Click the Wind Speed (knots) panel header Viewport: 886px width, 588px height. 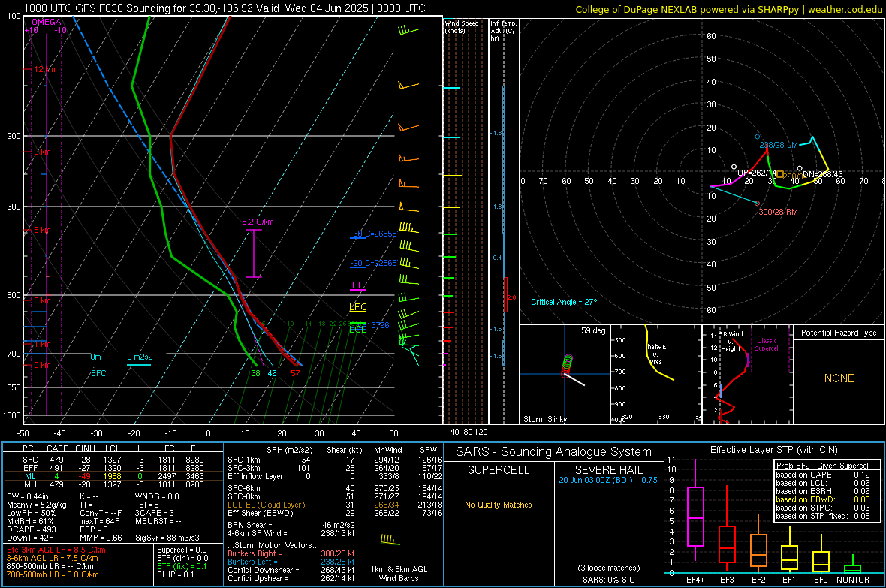pyautogui.click(x=462, y=26)
